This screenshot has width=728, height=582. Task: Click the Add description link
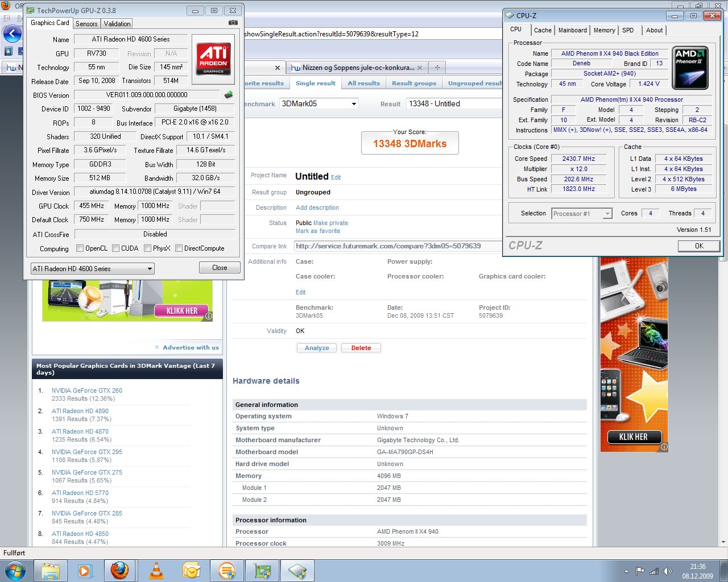317,207
